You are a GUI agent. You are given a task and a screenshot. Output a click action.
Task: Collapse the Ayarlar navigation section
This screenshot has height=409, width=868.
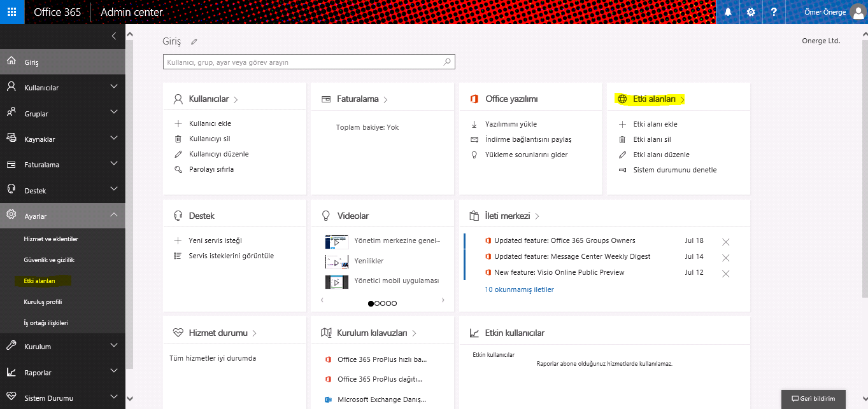pos(114,216)
